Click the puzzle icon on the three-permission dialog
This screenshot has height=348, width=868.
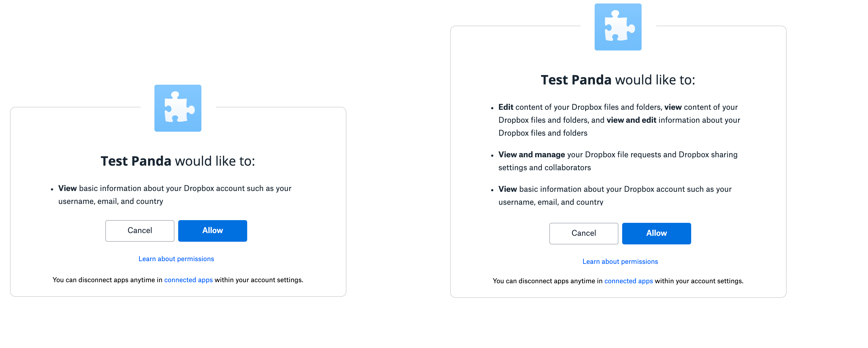618,27
